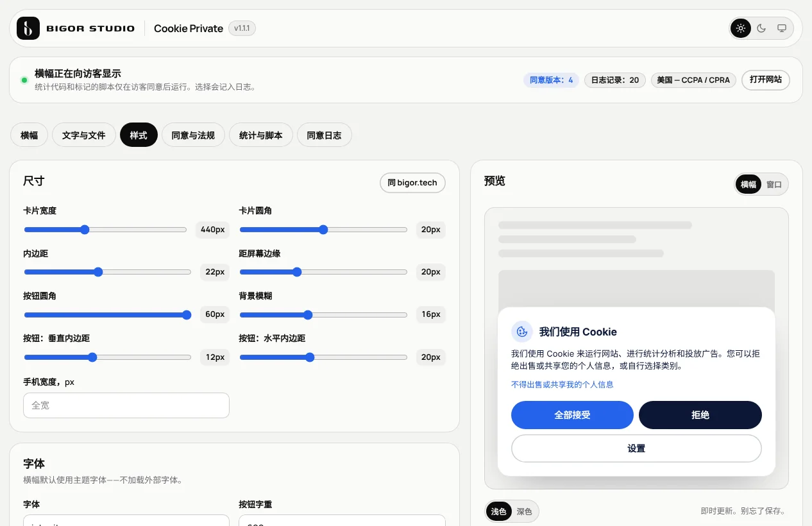Viewport: 812px width, 526px height.
Task: Click the green status indicator dot
Action: point(24,80)
